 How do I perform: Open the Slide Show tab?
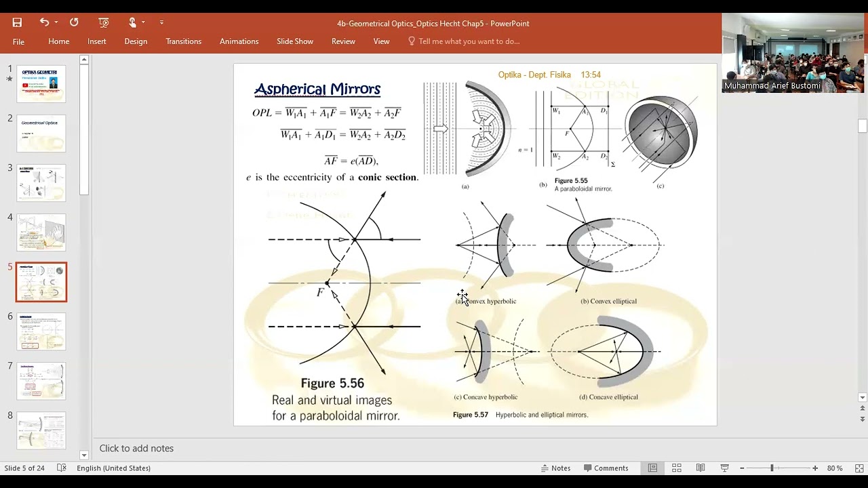(x=295, y=41)
